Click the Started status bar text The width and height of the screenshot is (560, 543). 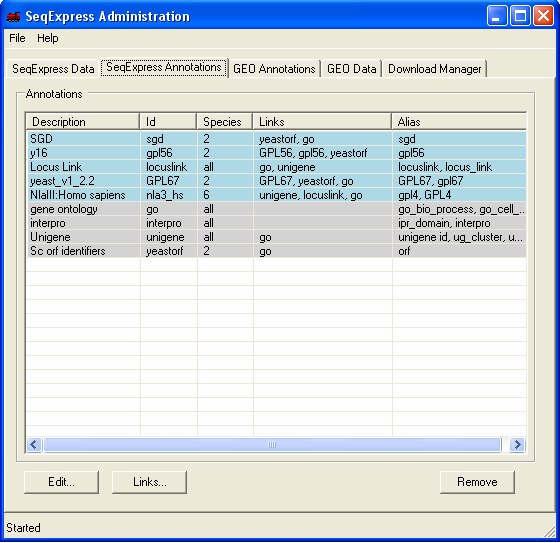point(24,528)
